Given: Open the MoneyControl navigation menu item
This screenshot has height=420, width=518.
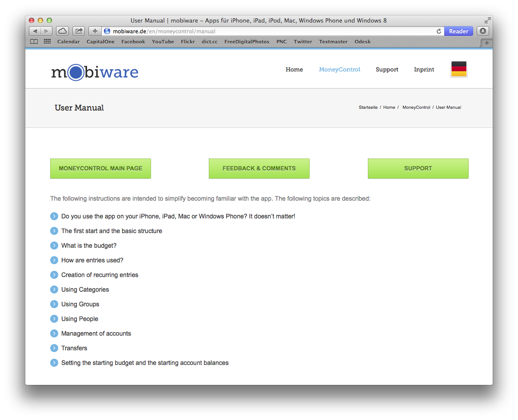Looking at the screenshot, I should (339, 70).
